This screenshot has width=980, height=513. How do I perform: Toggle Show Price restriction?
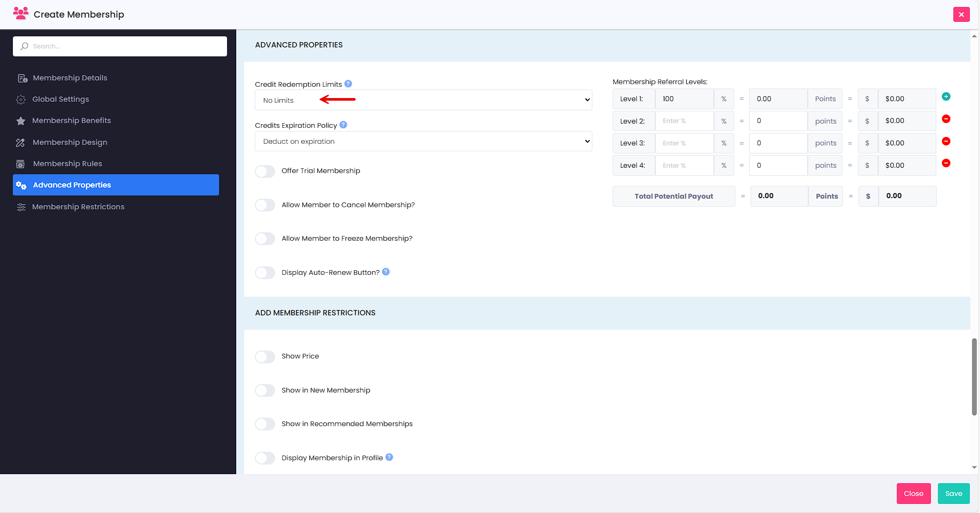(x=265, y=356)
